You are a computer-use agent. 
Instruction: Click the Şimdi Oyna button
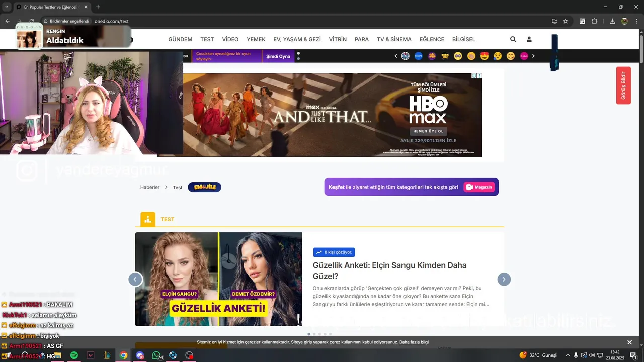(x=278, y=56)
